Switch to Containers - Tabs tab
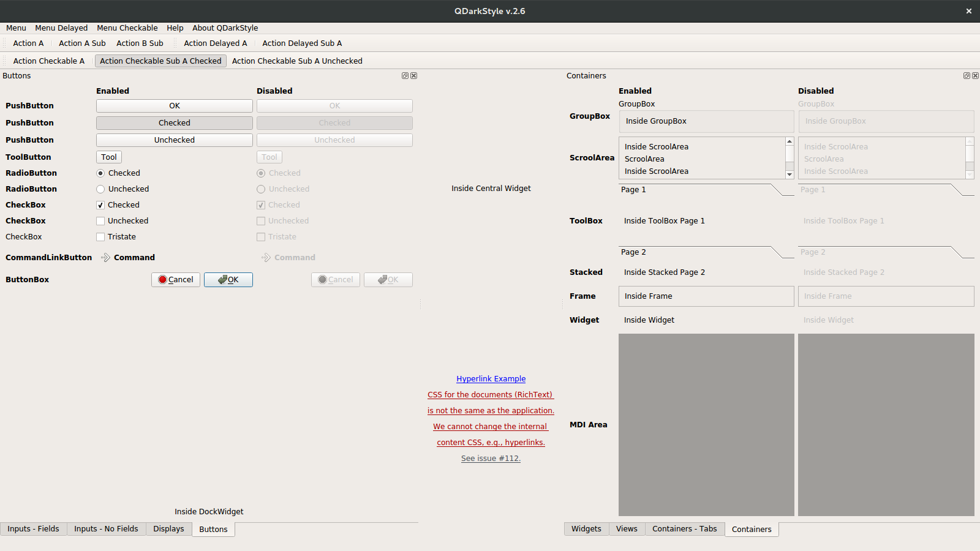 click(x=685, y=529)
